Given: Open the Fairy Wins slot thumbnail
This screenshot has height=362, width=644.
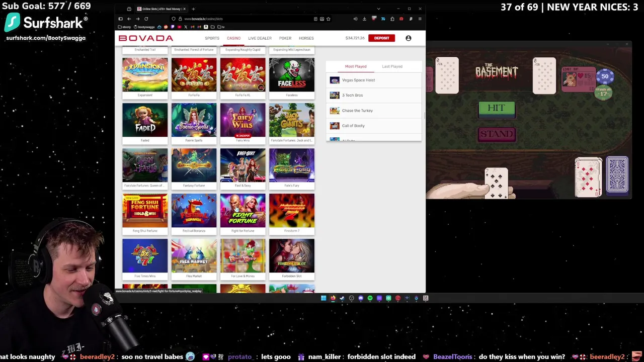Looking at the screenshot, I should [243, 120].
